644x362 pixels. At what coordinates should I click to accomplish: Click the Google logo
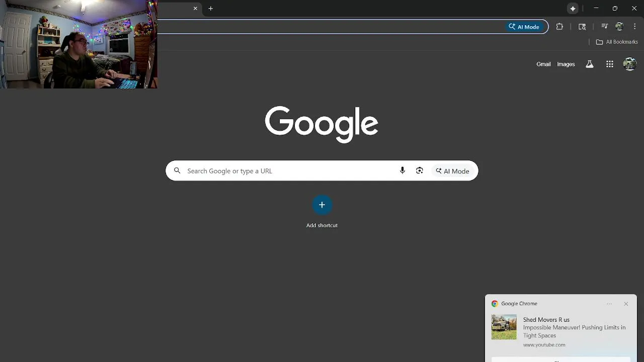pyautogui.click(x=321, y=124)
